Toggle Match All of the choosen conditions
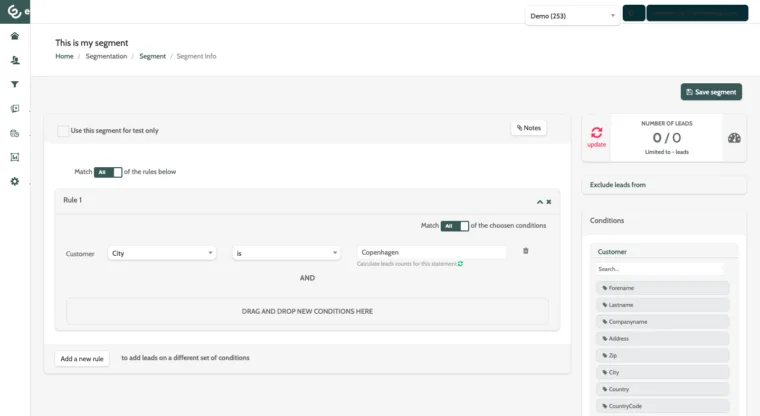The width and height of the screenshot is (760, 416). 455,226
